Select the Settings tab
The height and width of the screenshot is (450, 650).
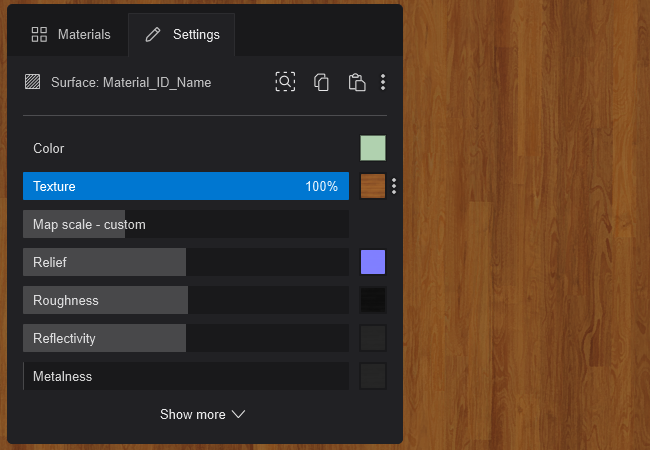pyautogui.click(x=182, y=34)
